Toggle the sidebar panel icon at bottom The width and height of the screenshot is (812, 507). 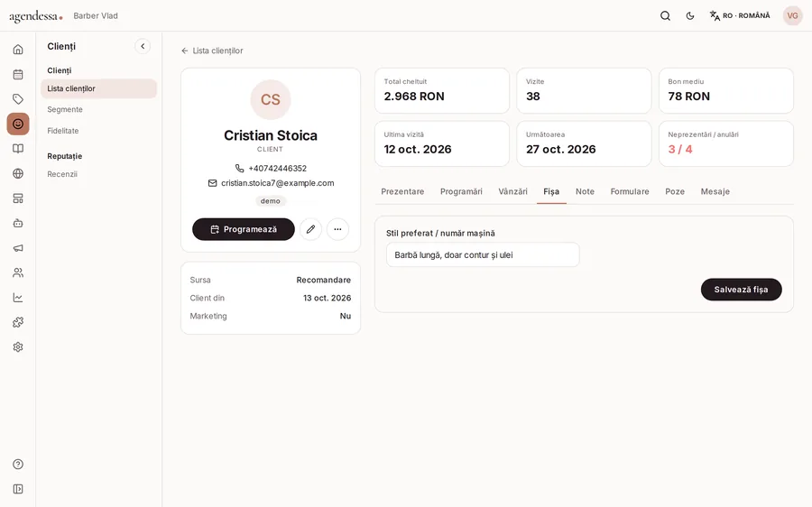tap(18, 489)
